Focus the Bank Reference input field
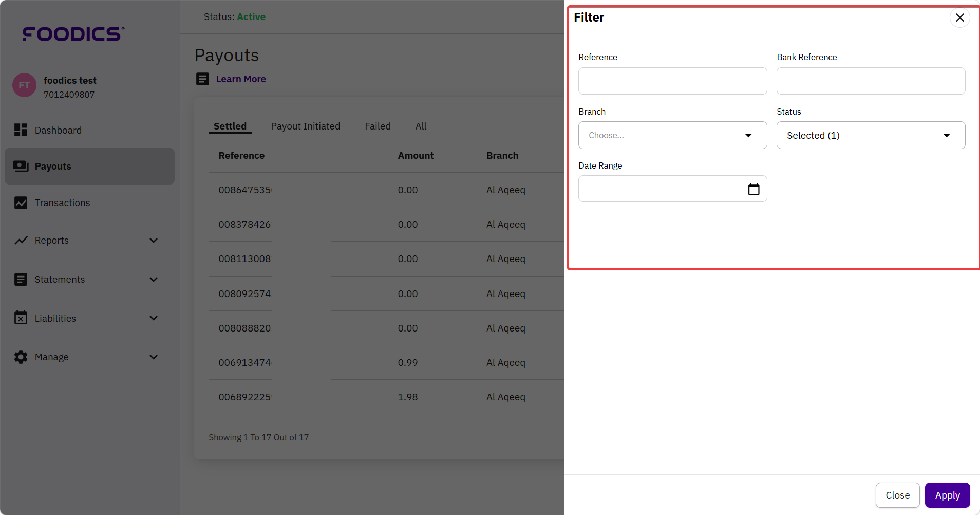This screenshot has width=980, height=515. (x=871, y=81)
